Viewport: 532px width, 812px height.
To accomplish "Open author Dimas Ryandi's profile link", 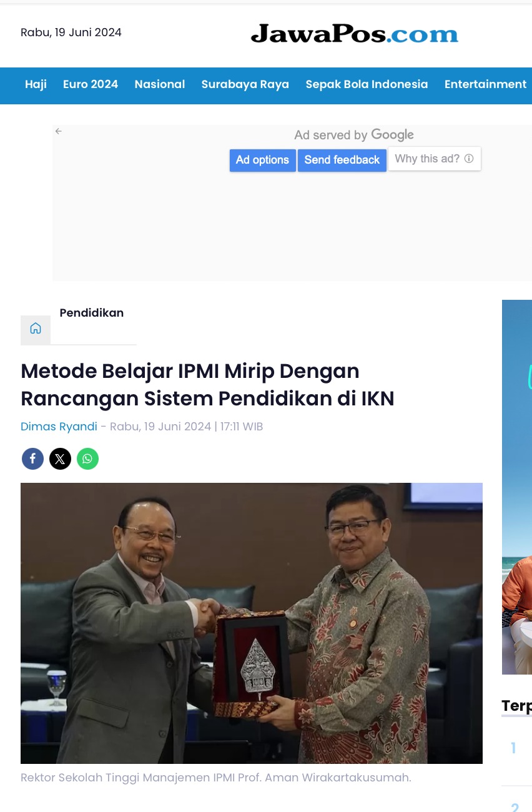I will [x=59, y=427].
